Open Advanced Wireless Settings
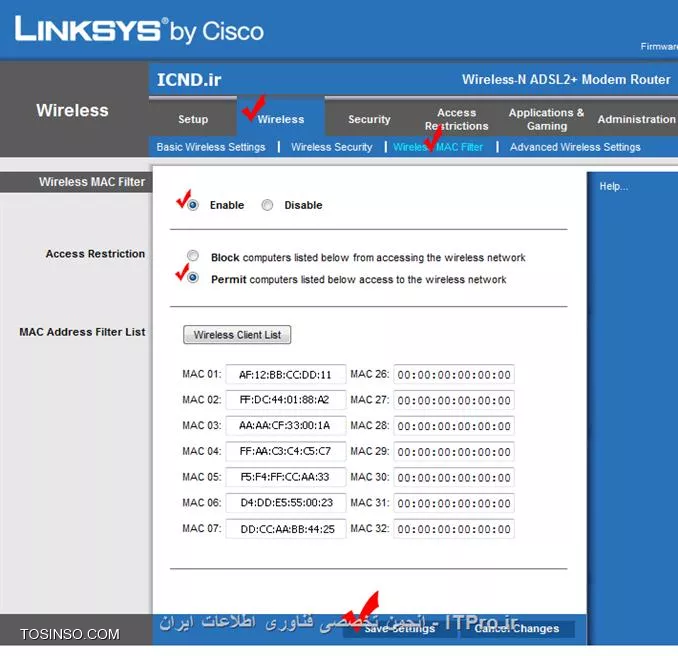The width and height of the screenshot is (678, 656). pos(575,147)
